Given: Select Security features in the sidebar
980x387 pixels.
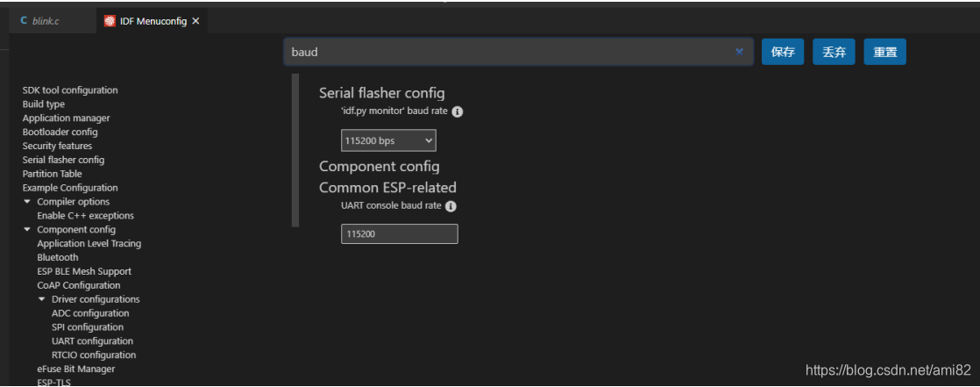Looking at the screenshot, I should click(x=57, y=146).
